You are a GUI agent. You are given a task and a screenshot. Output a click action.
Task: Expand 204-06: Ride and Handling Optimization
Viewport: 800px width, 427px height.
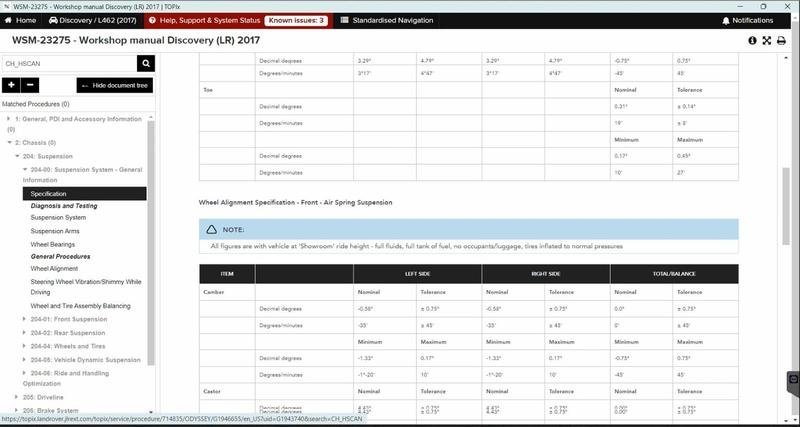[x=24, y=373]
